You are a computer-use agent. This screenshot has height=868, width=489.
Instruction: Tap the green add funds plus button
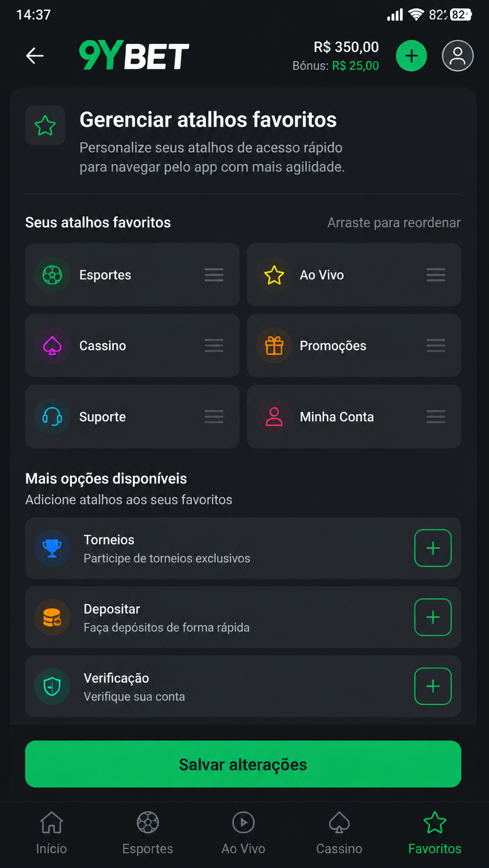click(x=411, y=56)
